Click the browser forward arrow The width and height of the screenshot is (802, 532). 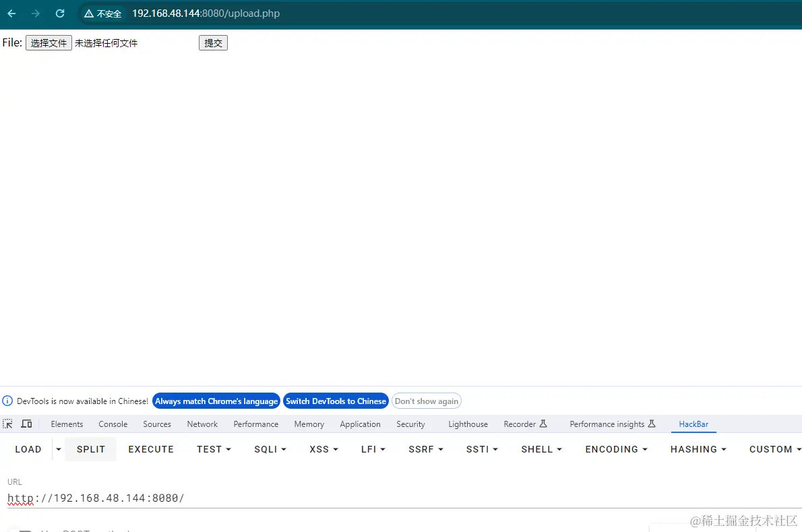[x=35, y=13]
